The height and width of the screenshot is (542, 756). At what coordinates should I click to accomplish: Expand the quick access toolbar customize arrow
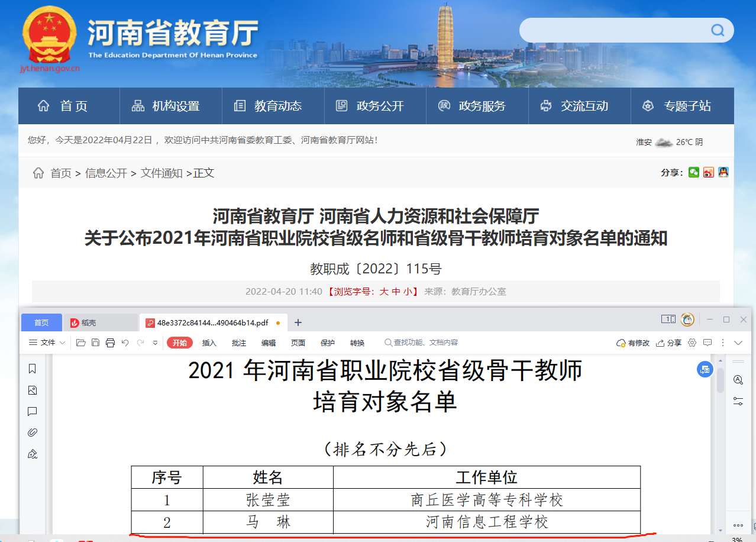click(x=155, y=343)
